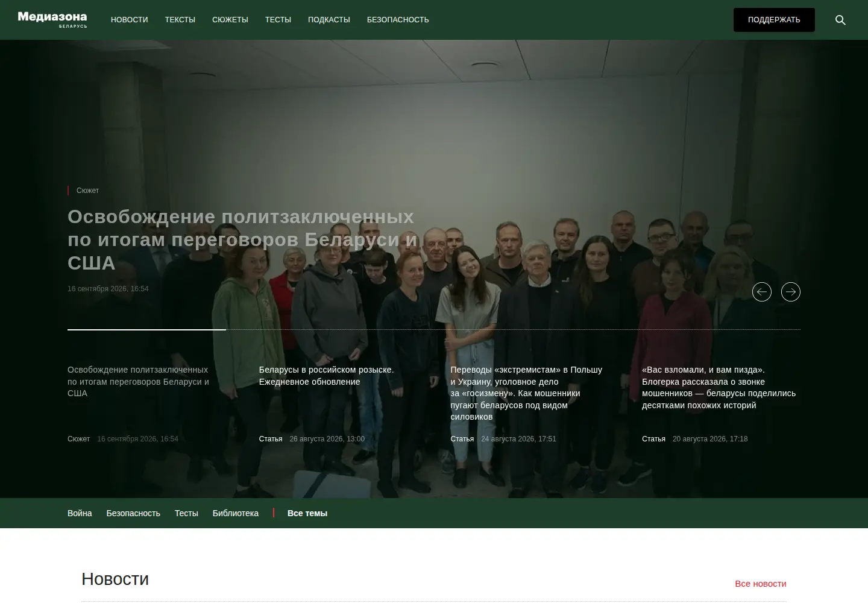Click the Все темы link

(307, 513)
